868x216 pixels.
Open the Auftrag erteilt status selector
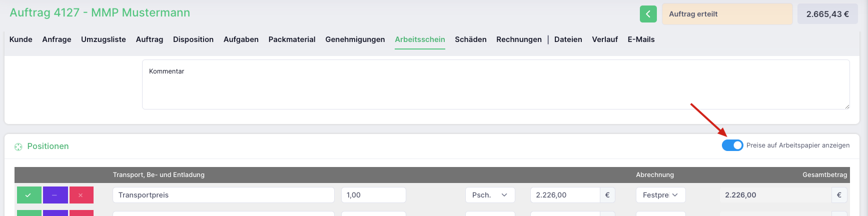[x=727, y=14]
